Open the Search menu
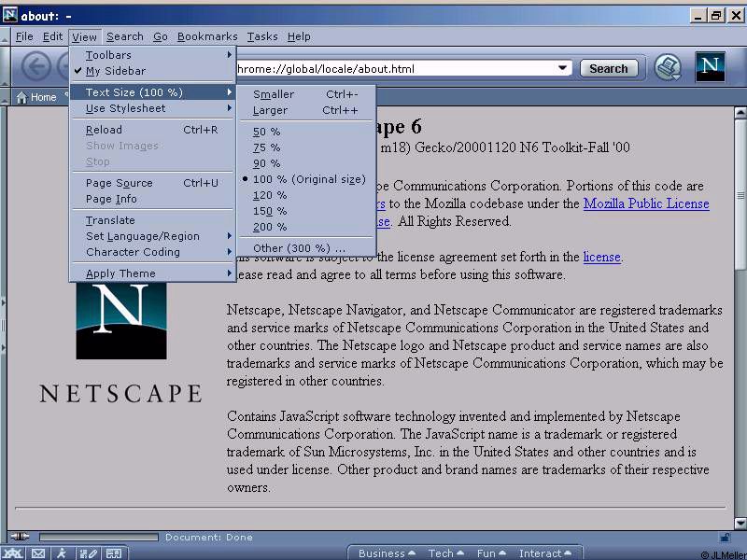 point(125,36)
